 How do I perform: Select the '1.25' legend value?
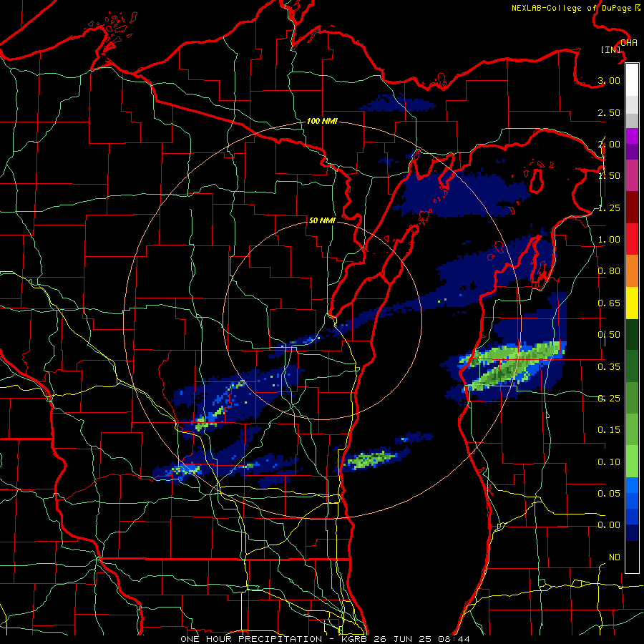click(609, 208)
